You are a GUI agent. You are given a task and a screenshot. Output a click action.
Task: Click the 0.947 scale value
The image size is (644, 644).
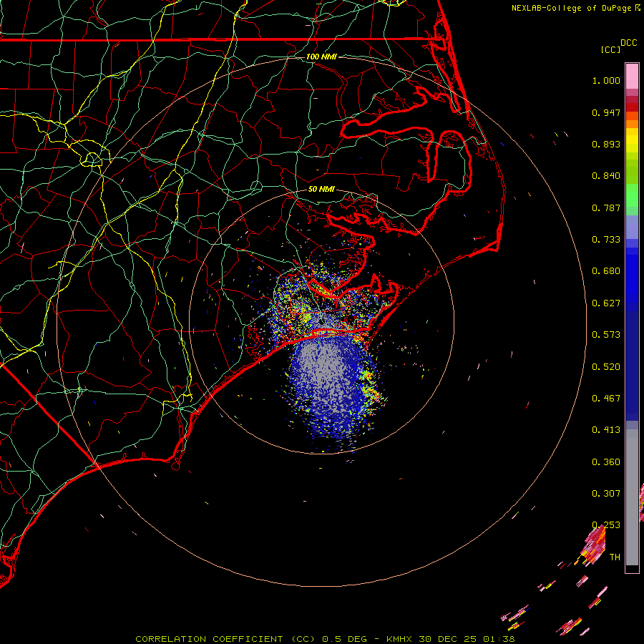pyautogui.click(x=606, y=112)
